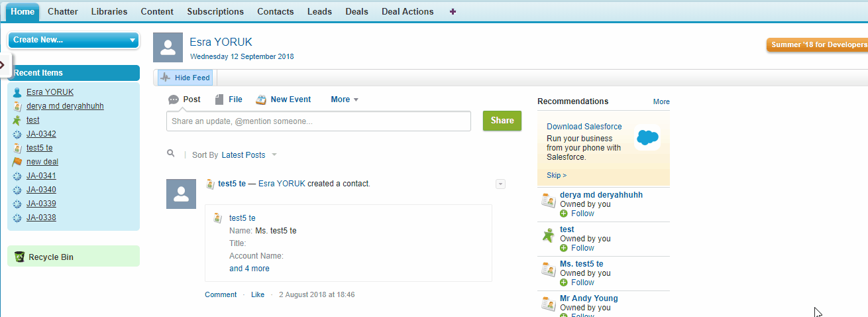This screenshot has width=868, height=317.
Task: Click the gear icon beside JA-0340
Action: point(17,190)
